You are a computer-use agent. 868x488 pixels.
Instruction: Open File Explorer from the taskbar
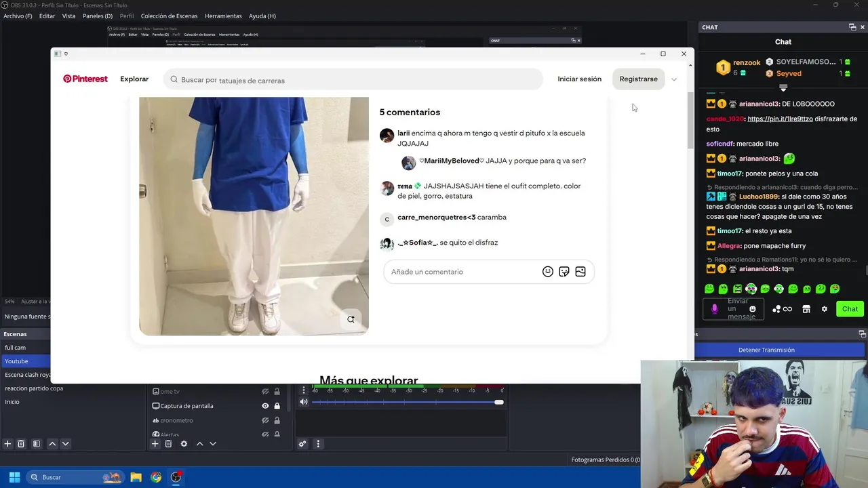[x=136, y=477]
